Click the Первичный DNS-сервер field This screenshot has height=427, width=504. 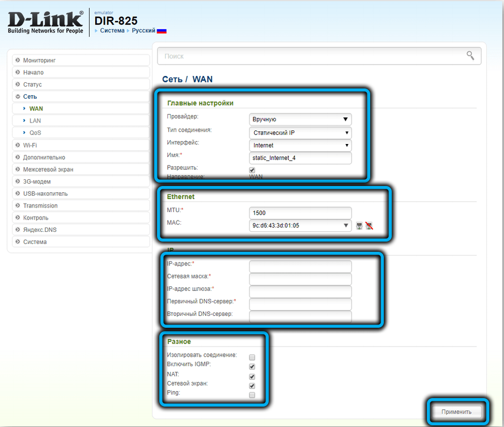click(x=300, y=304)
